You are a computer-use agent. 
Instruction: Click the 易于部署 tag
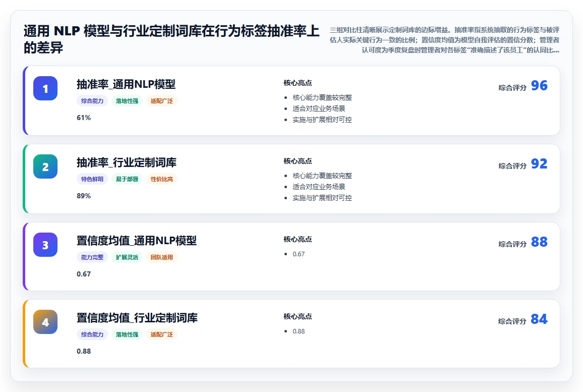[x=127, y=179]
